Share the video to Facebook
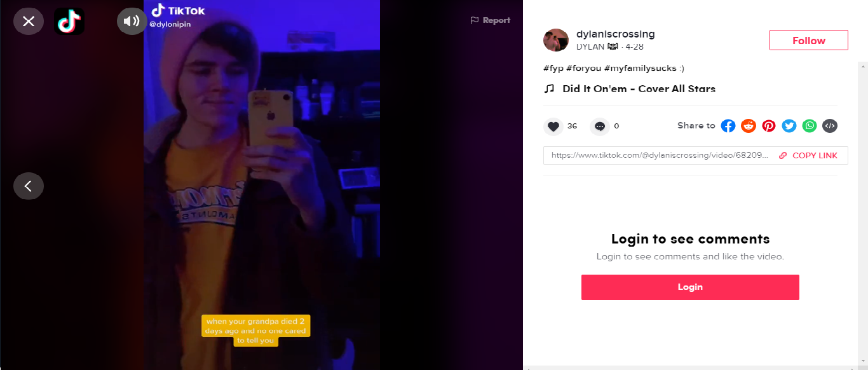 [x=728, y=126]
